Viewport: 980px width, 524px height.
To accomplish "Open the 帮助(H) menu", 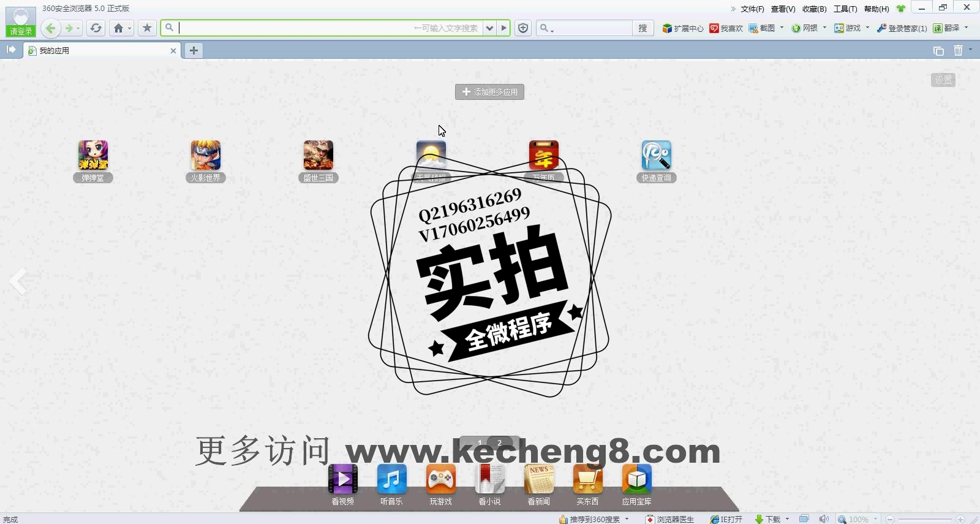I will pos(876,9).
